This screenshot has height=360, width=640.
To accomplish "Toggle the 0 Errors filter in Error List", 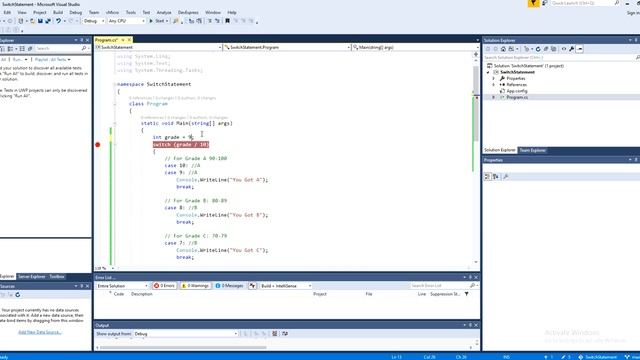I will click(164, 286).
